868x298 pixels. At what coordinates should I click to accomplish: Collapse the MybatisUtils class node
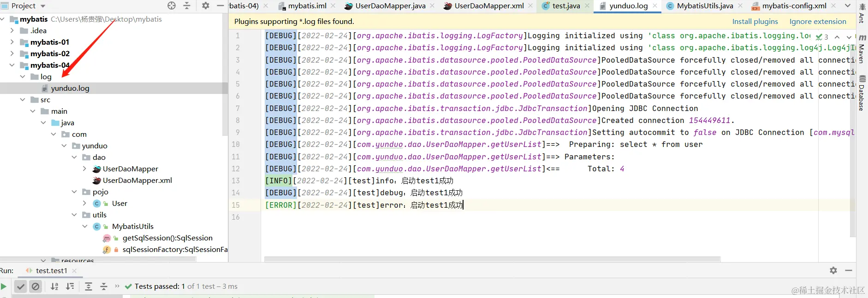pyautogui.click(x=84, y=226)
